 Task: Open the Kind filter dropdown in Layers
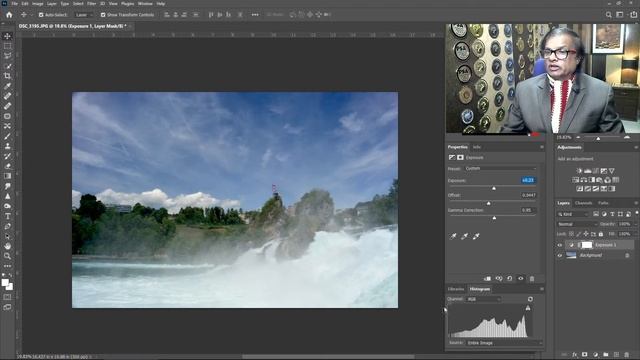pyautogui.click(x=573, y=214)
